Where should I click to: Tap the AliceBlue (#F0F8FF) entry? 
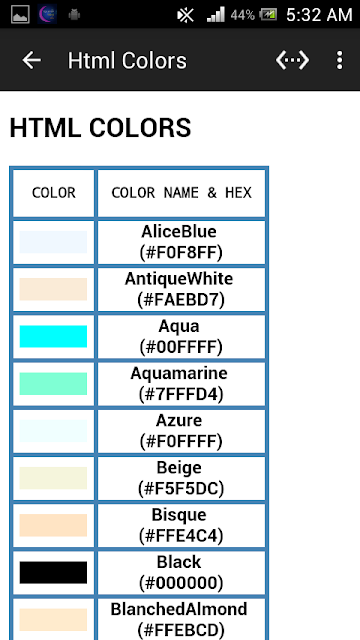click(181, 242)
